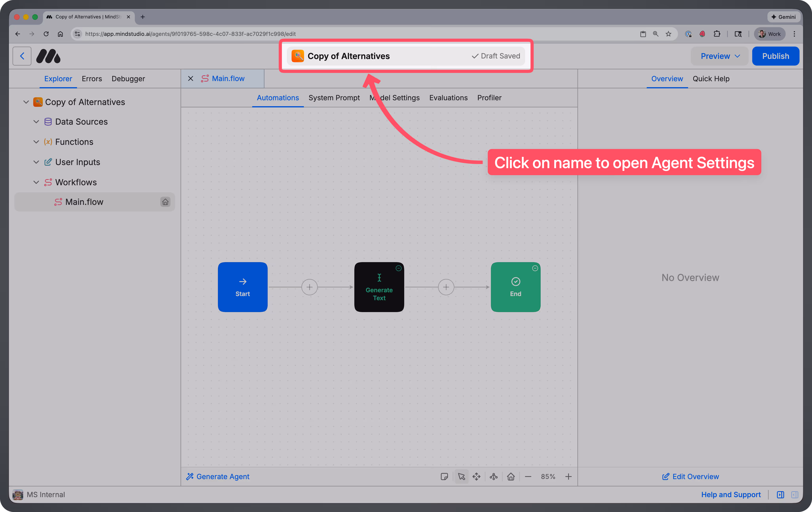Collapse the Data Sources section

[36, 121]
